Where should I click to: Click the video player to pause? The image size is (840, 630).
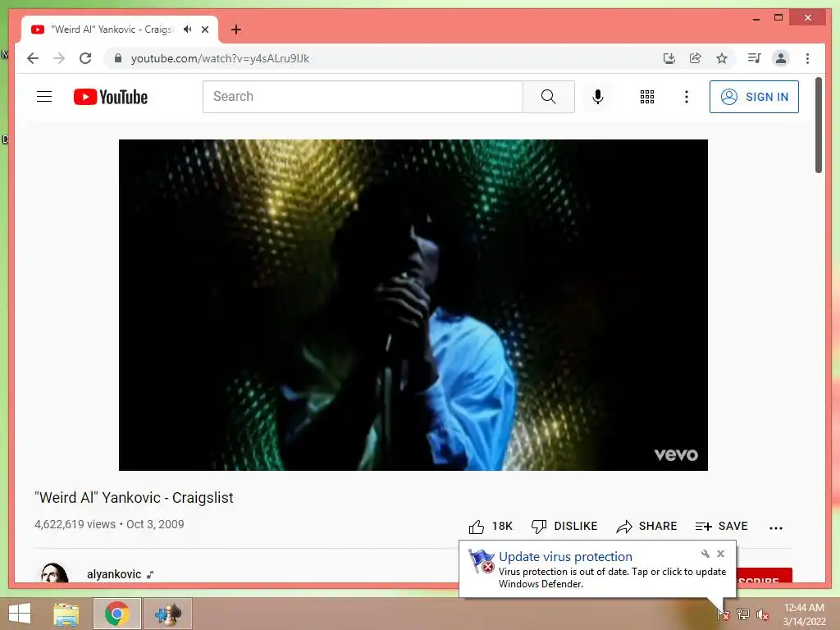click(x=413, y=305)
